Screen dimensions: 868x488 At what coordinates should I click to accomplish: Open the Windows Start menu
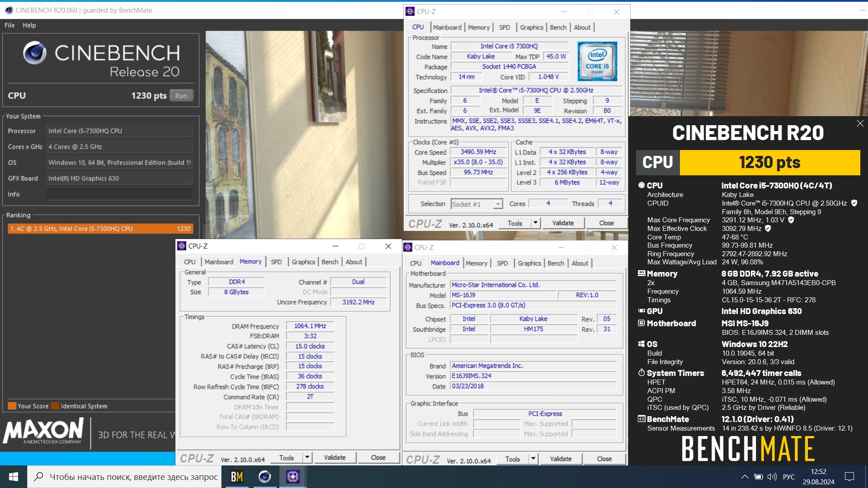(14, 477)
